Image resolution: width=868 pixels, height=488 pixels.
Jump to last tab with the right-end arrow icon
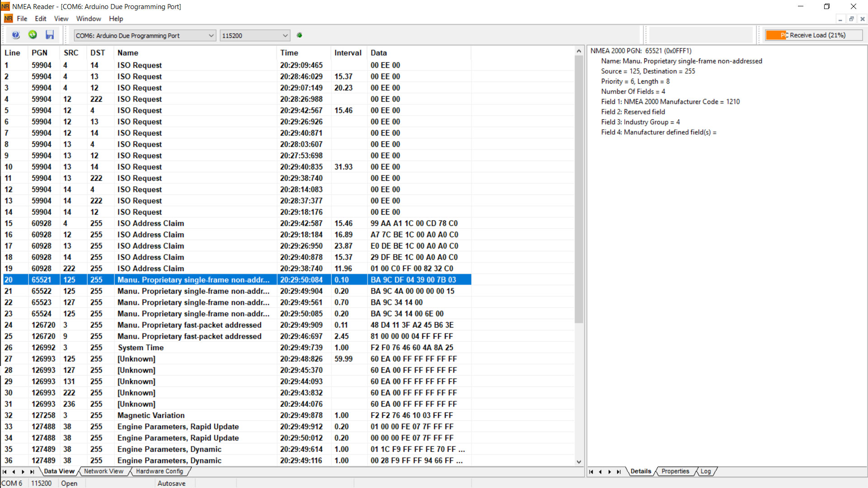32,472
